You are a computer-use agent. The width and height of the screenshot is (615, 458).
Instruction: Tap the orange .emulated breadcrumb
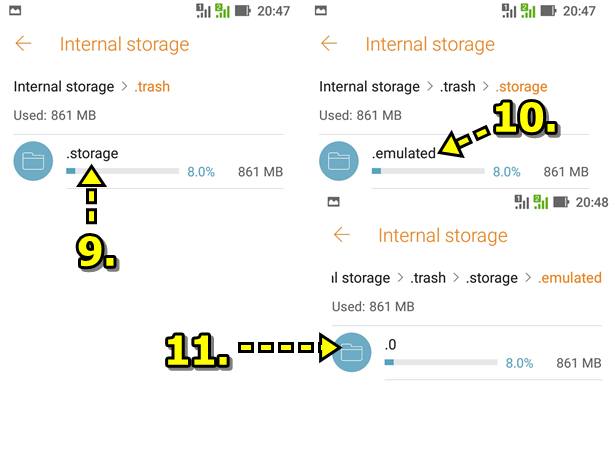570,278
